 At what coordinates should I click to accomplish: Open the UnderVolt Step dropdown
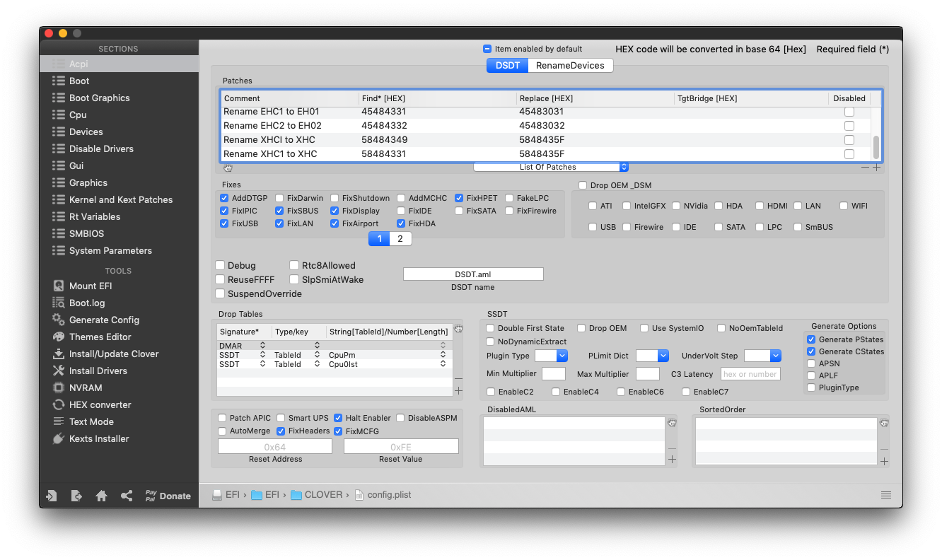[x=762, y=356]
